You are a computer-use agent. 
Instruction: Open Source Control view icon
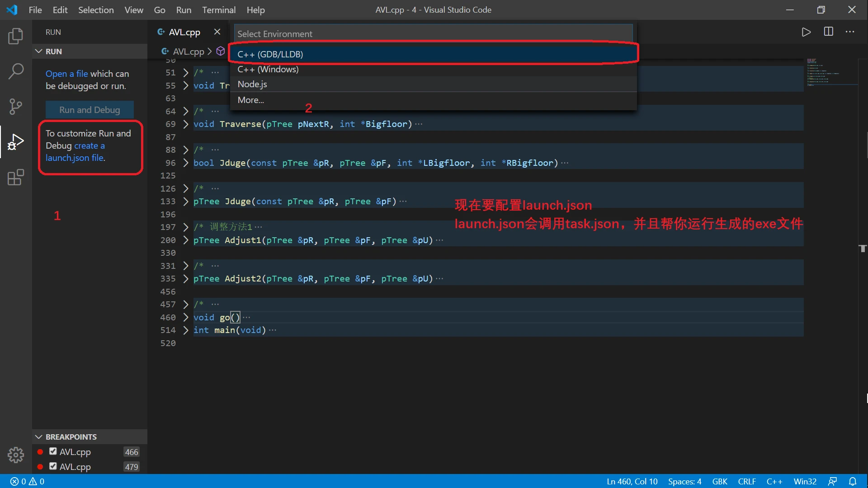(16, 107)
